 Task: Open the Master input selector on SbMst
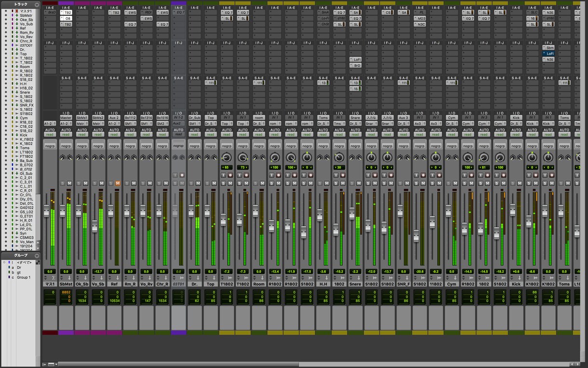click(66, 118)
